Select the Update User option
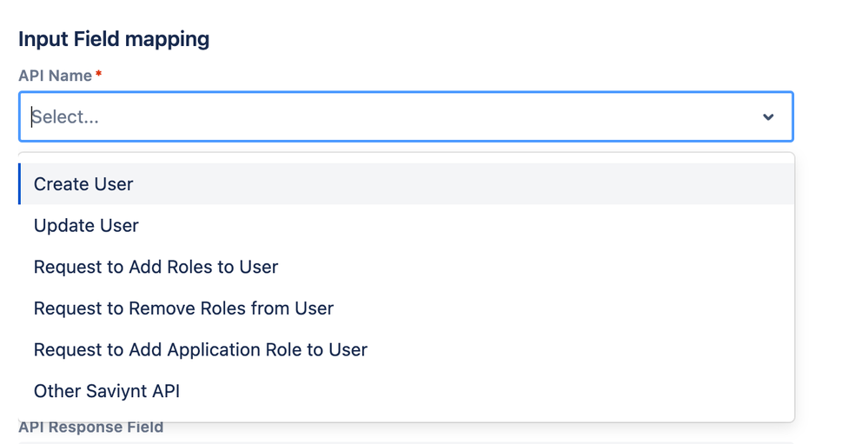The width and height of the screenshot is (868, 444). pyautogui.click(x=407, y=225)
